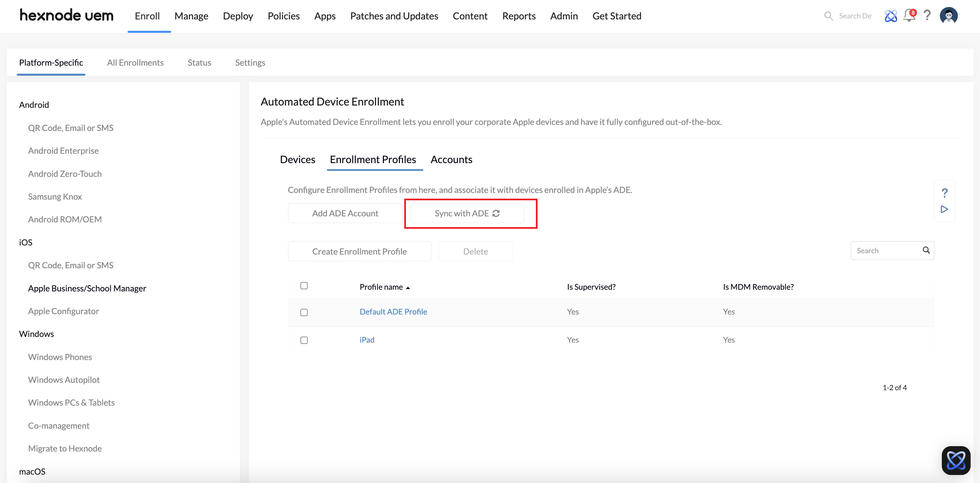Select Android QR Code, Email or SMS
The width and height of the screenshot is (980, 483).
pos(71,128)
